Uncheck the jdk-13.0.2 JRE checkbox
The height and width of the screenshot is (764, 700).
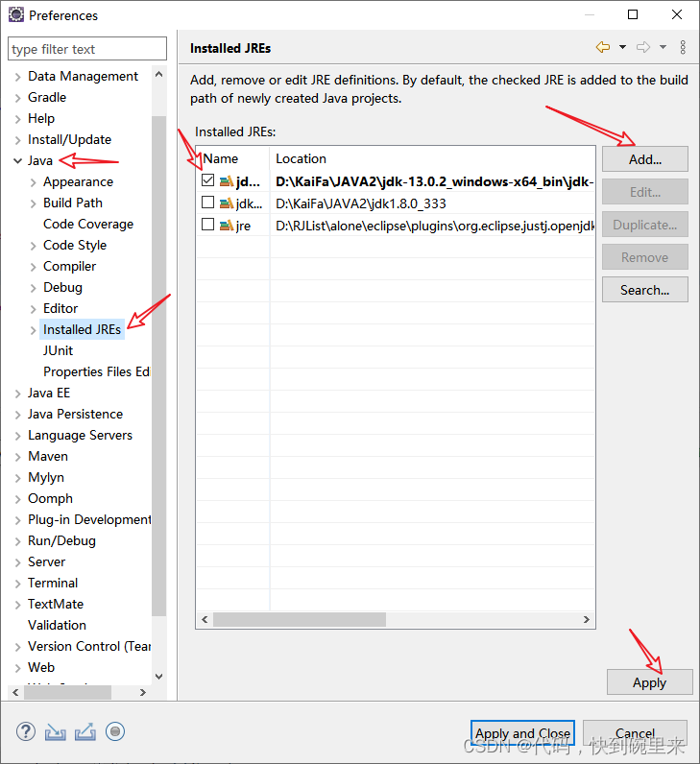207,180
